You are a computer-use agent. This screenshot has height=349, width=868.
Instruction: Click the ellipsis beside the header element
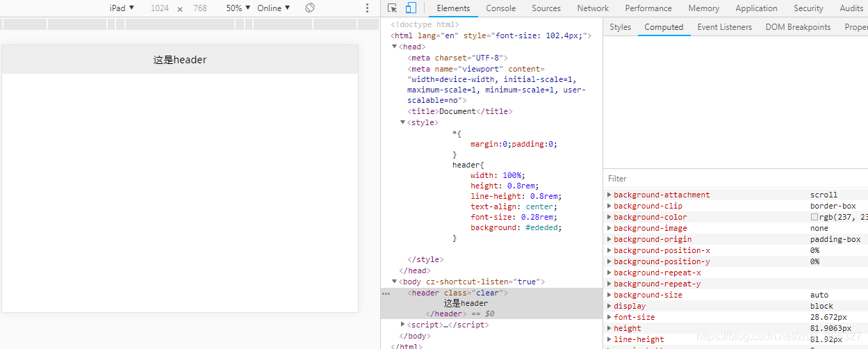[x=386, y=293]
